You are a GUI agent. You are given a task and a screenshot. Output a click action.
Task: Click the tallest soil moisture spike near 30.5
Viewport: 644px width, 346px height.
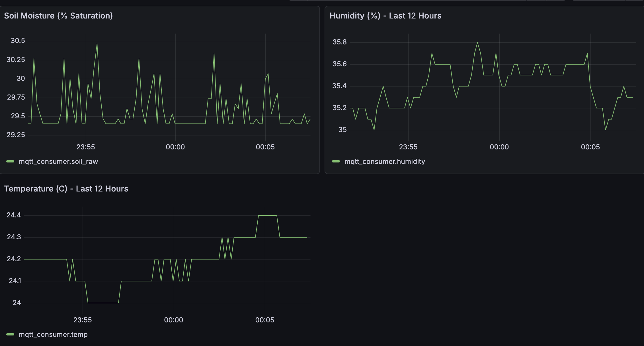97,44
